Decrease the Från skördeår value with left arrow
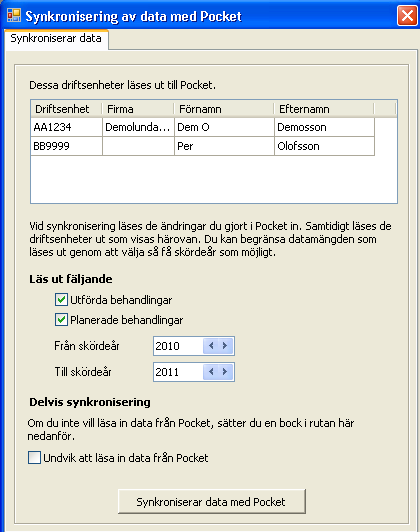The height and width of the screenshot is (532, 420). (x=211, y=346)
